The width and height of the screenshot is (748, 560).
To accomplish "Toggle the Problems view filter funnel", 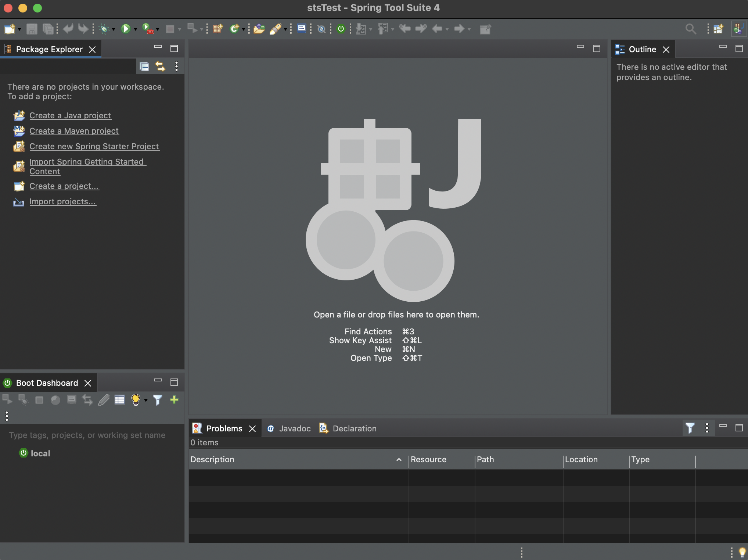I will point(690,428).
